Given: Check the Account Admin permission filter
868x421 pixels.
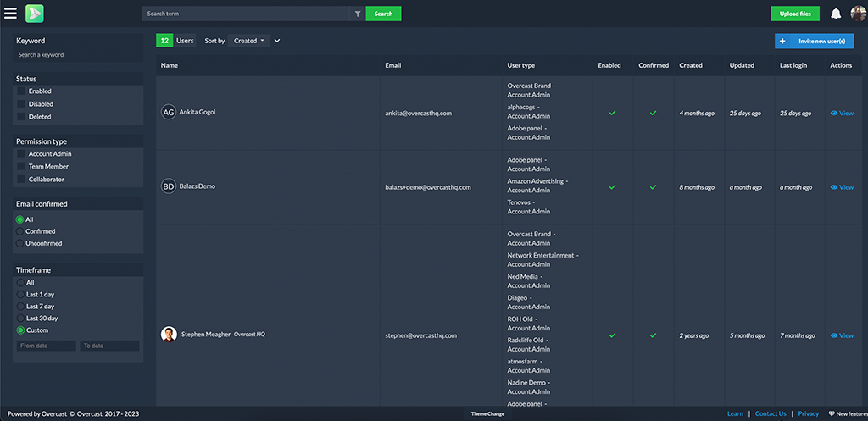Looking at the screenshot, I should coord(21,154).
